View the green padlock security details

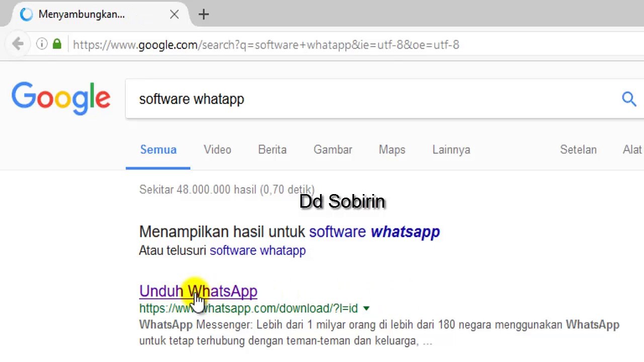pos(57,44)
